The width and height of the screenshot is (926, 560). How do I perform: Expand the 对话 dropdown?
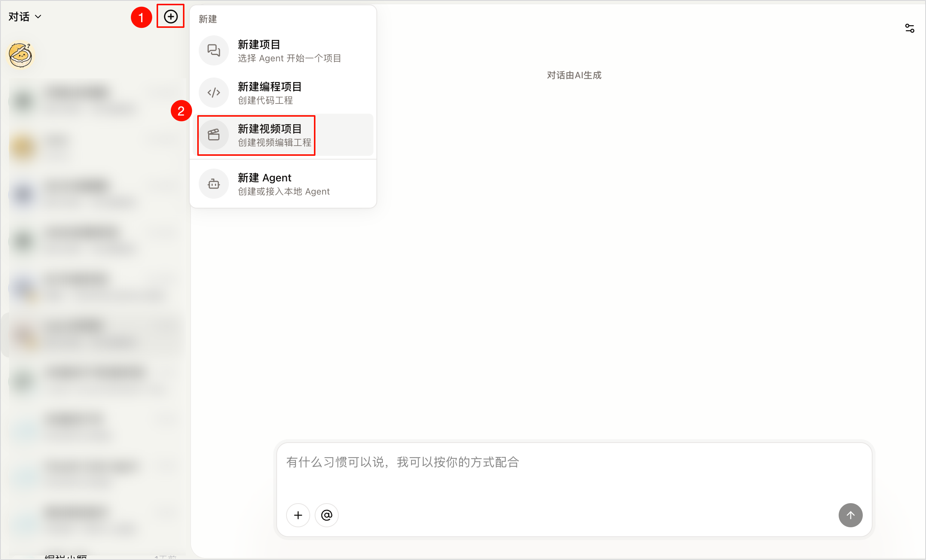25,17
